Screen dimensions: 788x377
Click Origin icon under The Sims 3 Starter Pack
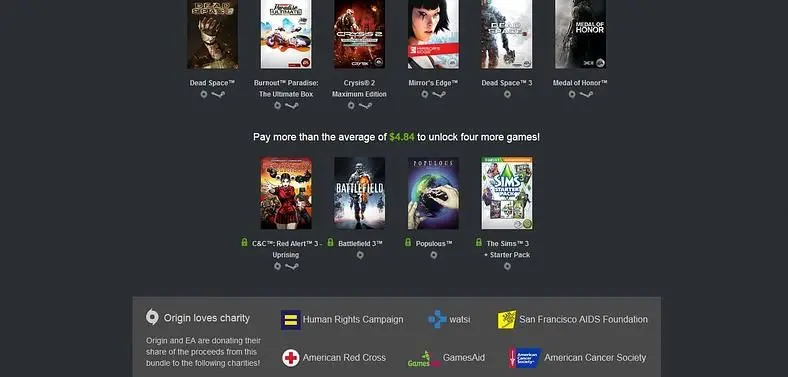point(507,266)
